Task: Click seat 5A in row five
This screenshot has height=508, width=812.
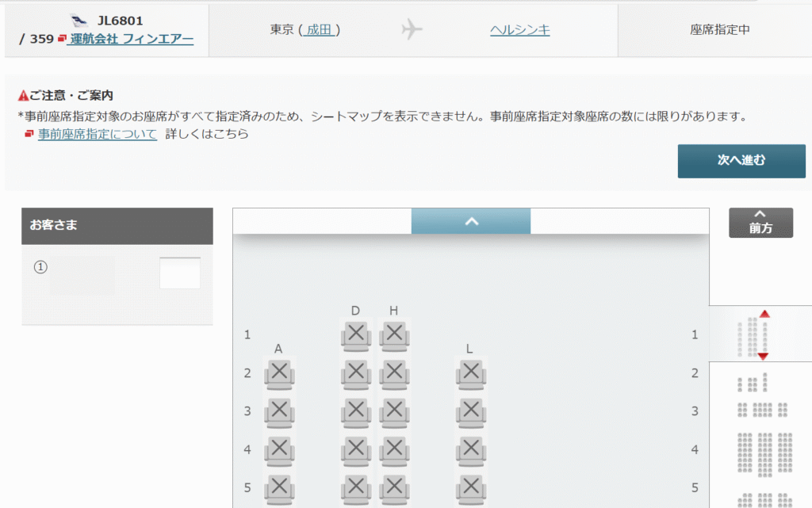Action: click(278, 487)
